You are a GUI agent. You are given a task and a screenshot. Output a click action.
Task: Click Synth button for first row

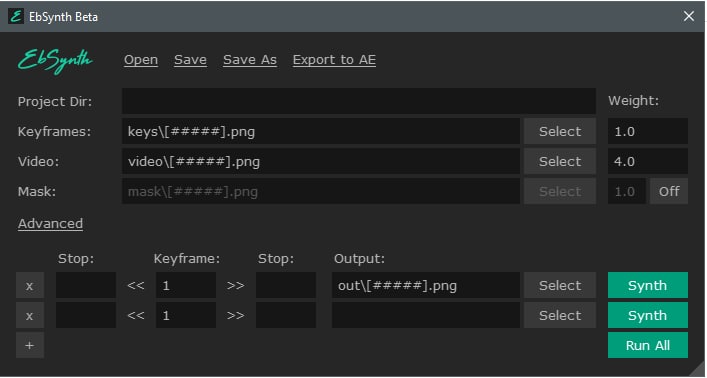(647, 285)
